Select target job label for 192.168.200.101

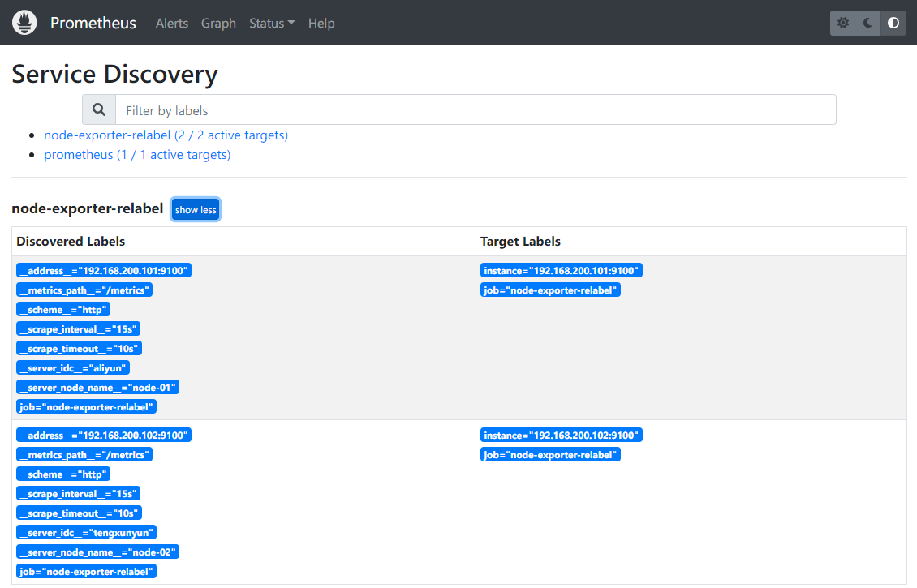[x=550, y=290]
